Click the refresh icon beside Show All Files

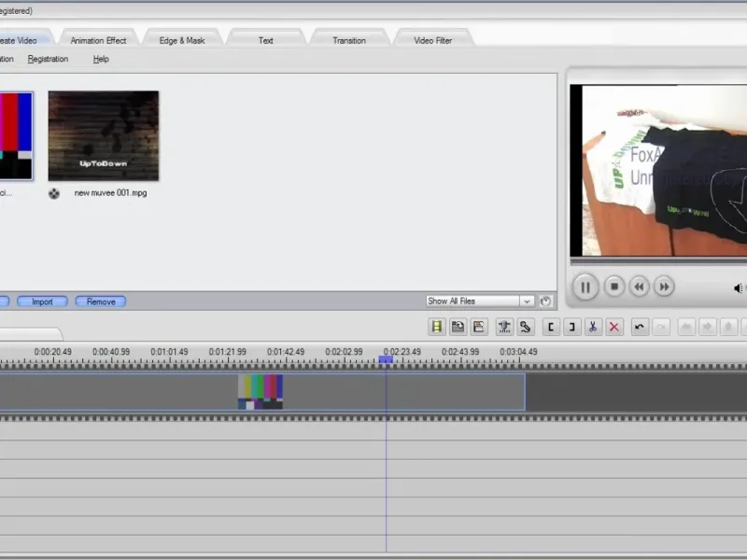pos(545,301)
